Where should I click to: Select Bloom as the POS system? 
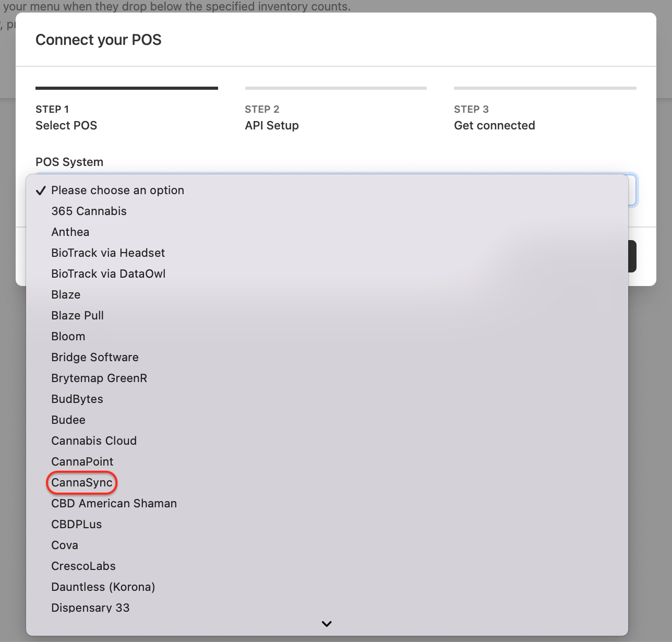tap(327, 337)
